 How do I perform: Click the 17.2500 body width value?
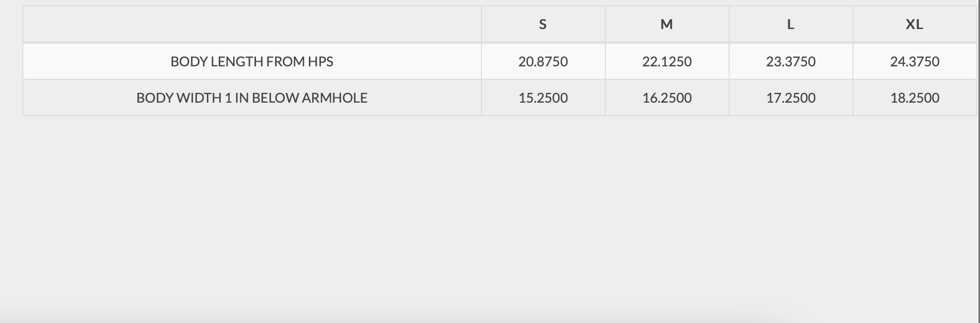point(790,98)
